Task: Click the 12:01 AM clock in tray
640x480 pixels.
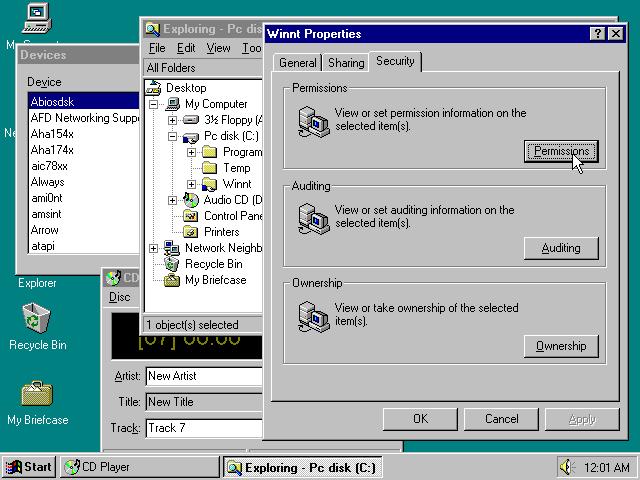Action: tap(607, 467)
